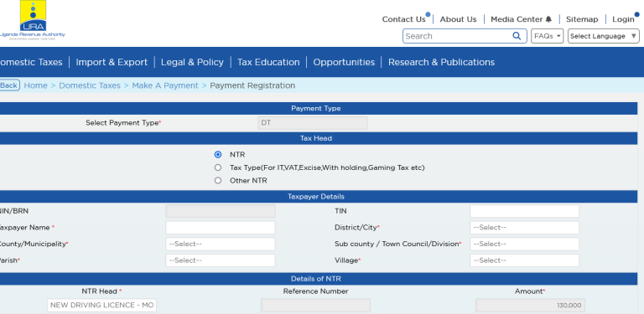Click the URA logo
Viewport: 644px width, 314px height.
tap(32, 20)
